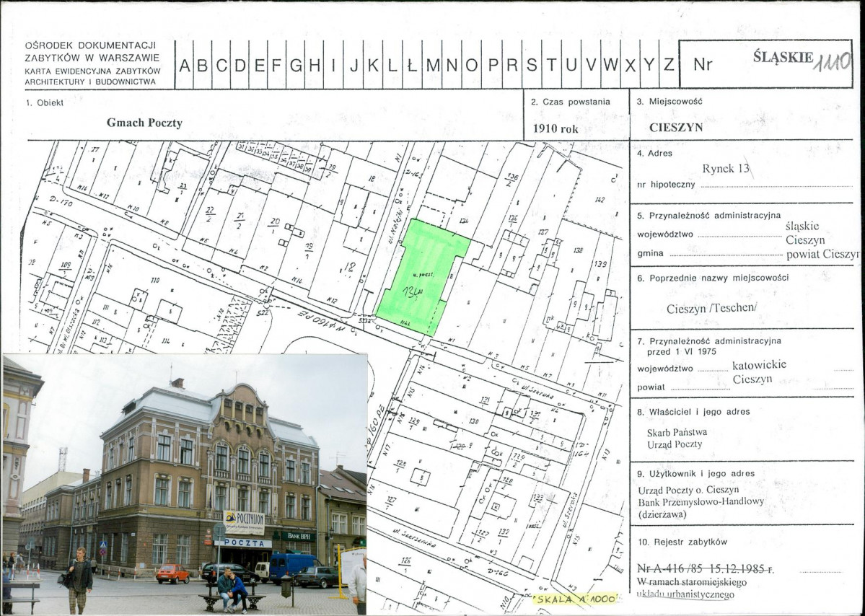Click the Ośrodek Dokumentacji Zabytków header text
Screen dimensions: 865x616
click(x=90, y=45)
